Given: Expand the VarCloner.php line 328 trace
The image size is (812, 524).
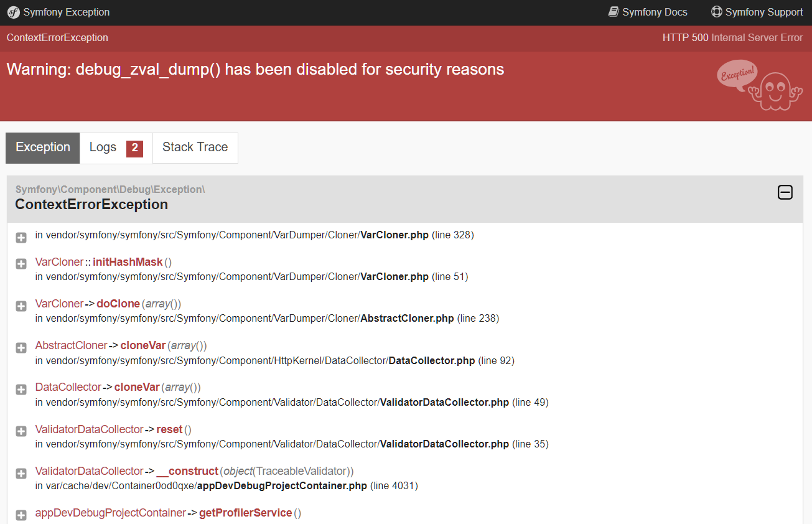Looking at the screenshot, I should coord(21,238).
